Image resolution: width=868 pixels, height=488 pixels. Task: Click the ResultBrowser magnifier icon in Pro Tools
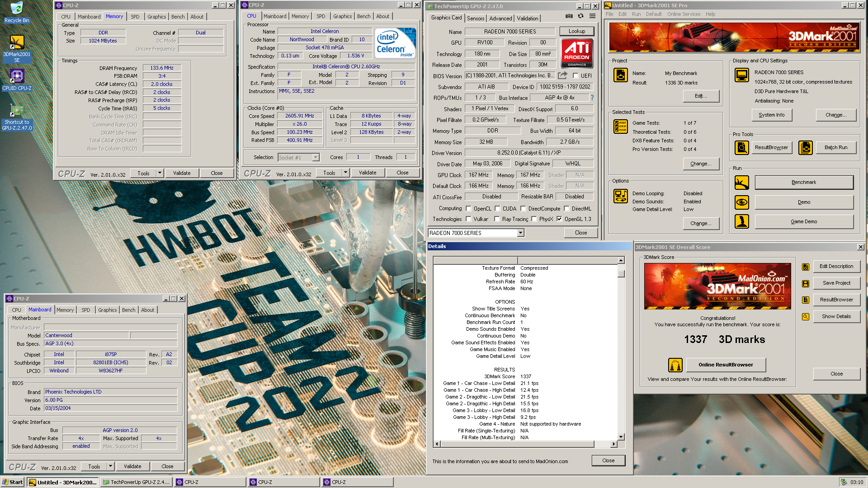coord(741,148)
